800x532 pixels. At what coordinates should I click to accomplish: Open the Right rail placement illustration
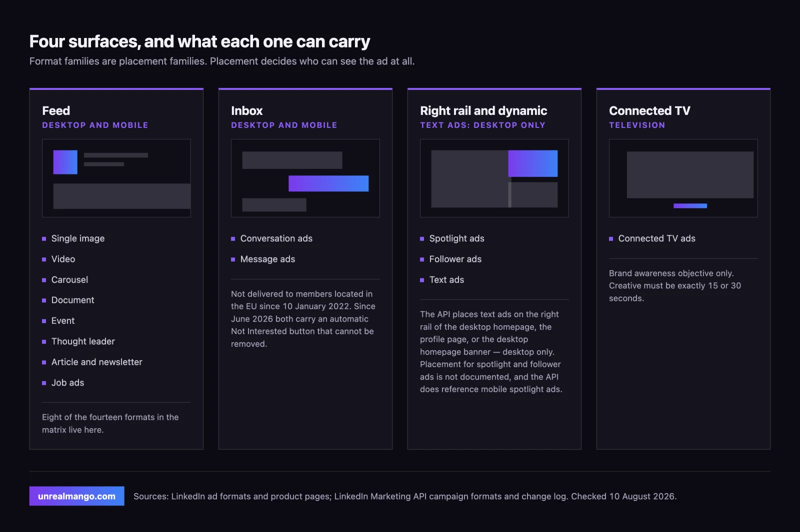494,178
